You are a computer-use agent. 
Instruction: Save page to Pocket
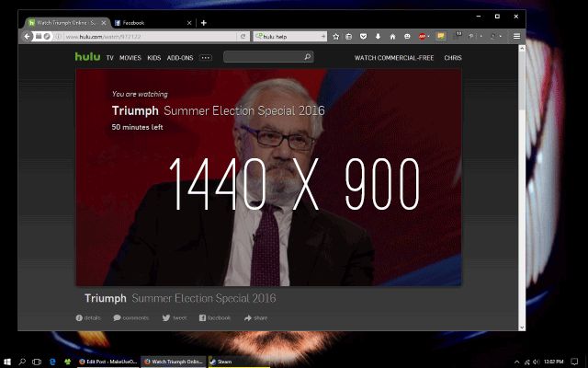click(x=363, y=37)
